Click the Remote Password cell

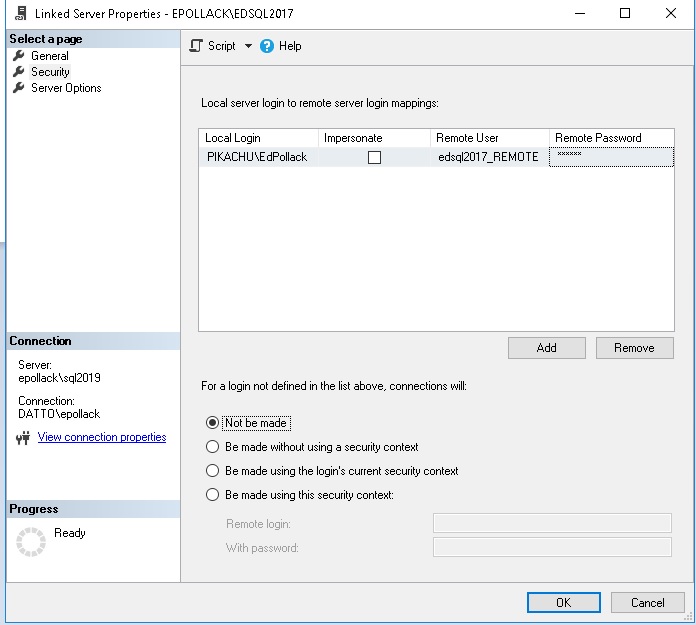(611, 157)
